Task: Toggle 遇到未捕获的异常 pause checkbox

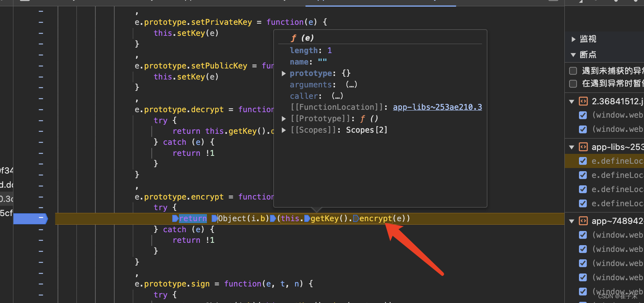Action: click(x=573, y=71)
